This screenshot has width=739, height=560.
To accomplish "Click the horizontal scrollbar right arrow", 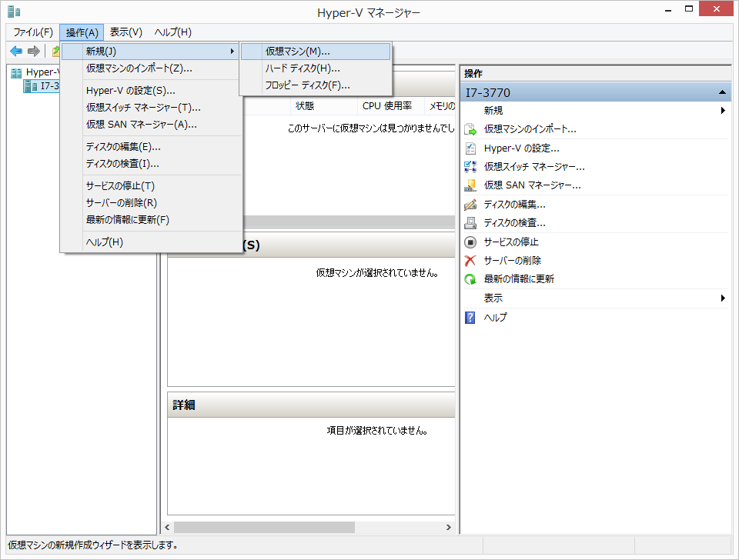I will pos(449,528).
